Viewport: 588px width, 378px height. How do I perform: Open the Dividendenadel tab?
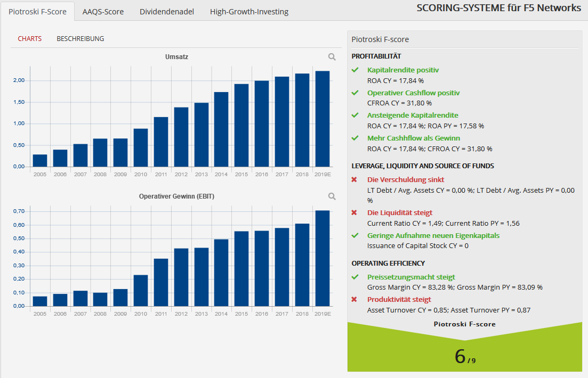point(167,12)
